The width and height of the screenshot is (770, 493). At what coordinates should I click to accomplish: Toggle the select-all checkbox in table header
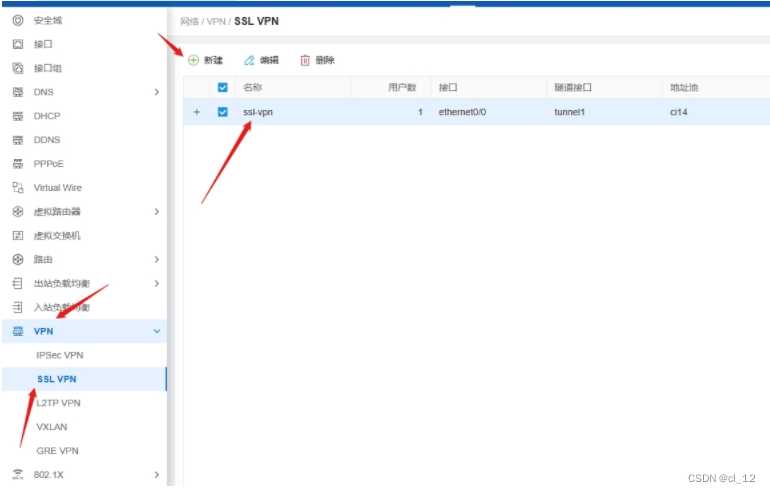pos(222,87)
